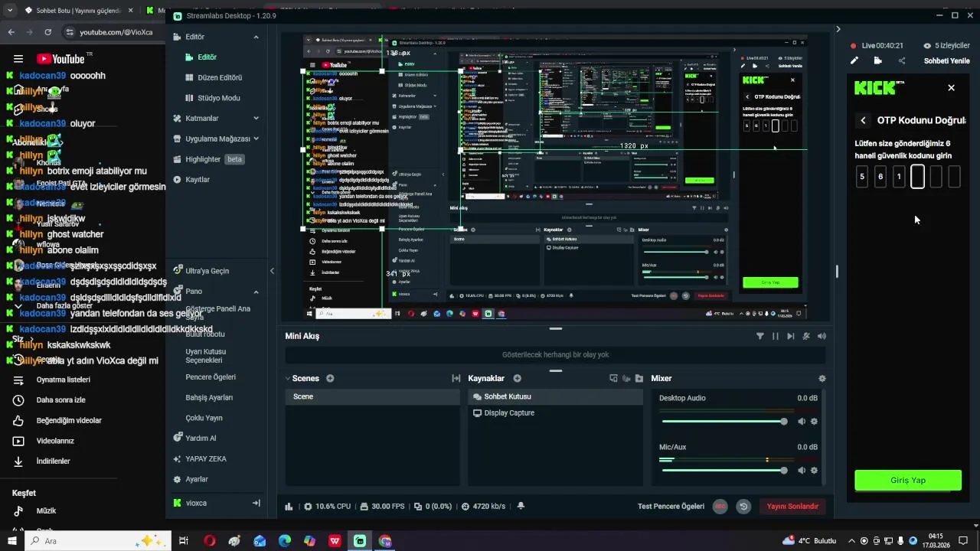Open Kayıtlar in sidebar
This screenshot has width=980, height=551.
tap(191, 179)
